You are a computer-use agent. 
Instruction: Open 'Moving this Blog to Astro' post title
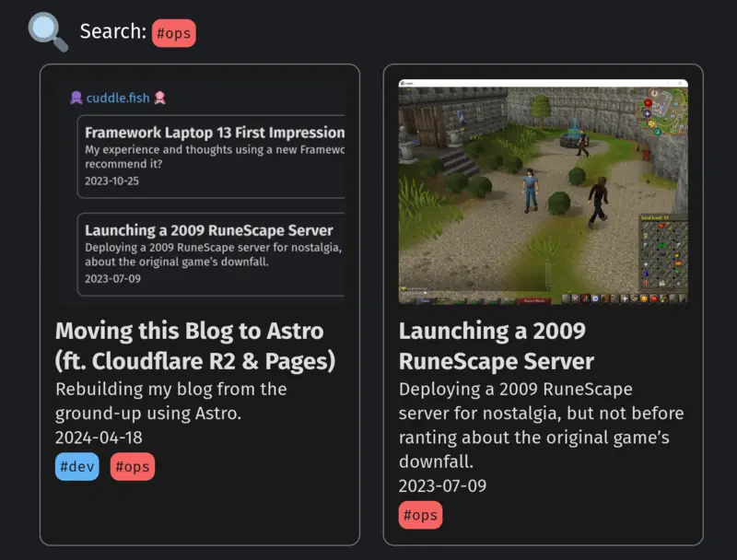coord(195,345)
